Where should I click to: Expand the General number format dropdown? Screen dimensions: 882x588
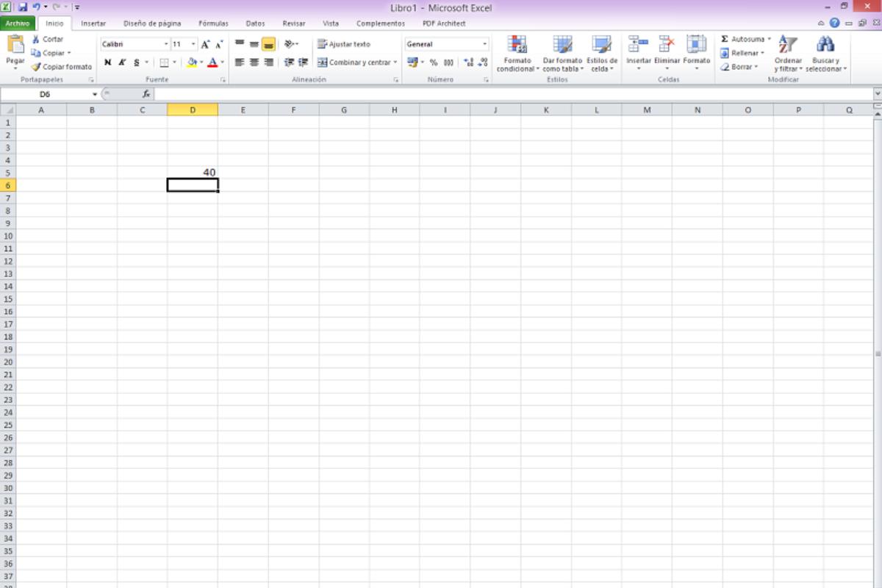484,44
